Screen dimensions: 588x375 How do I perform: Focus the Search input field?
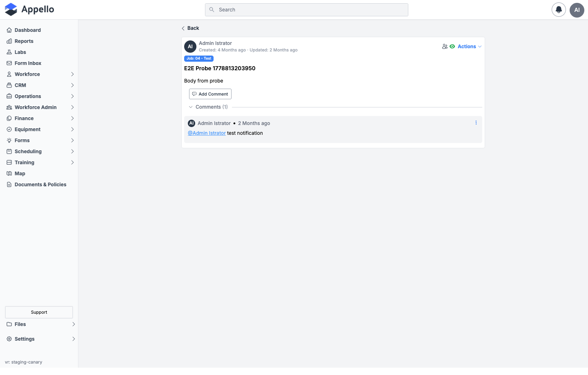pyautogui.click(x=307, y=10)
